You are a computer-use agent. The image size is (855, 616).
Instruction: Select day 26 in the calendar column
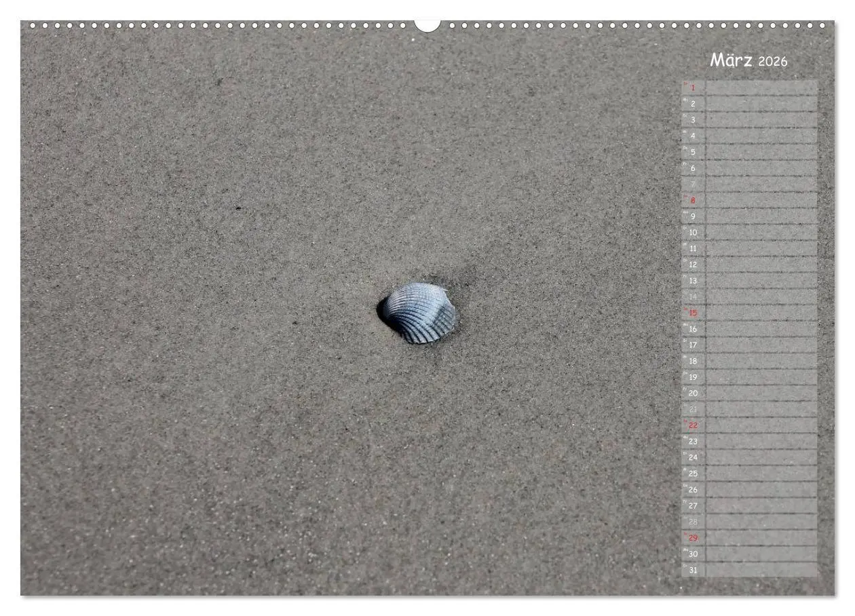693,490
